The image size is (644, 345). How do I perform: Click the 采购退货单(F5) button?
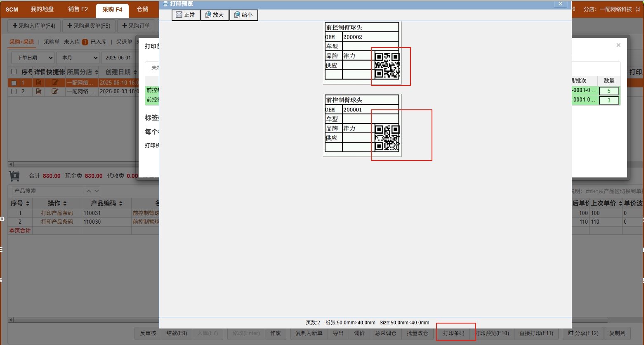coord(89,26)
